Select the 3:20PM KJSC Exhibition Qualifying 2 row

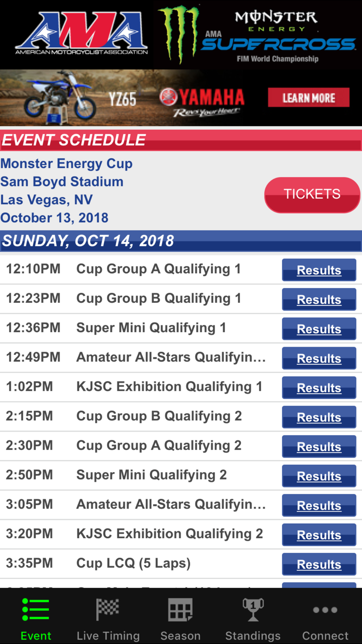pos(181,534)
